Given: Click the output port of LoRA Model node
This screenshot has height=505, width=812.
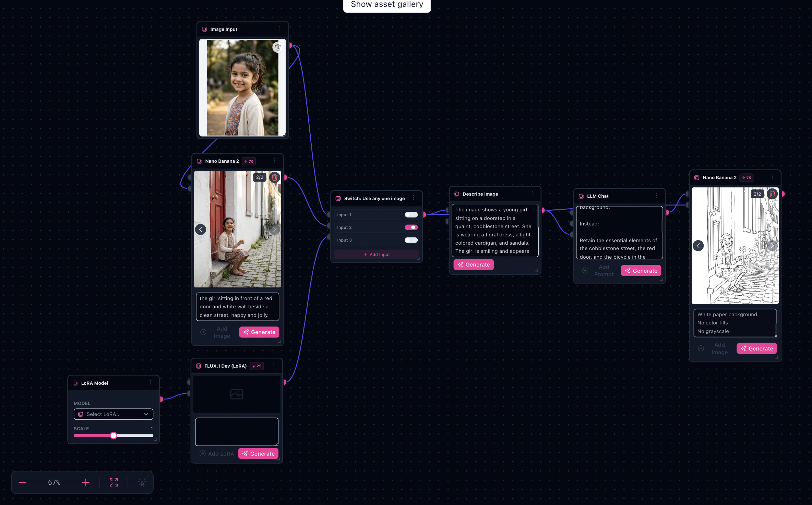Looking at the screenshot, I should click(162, 399).
